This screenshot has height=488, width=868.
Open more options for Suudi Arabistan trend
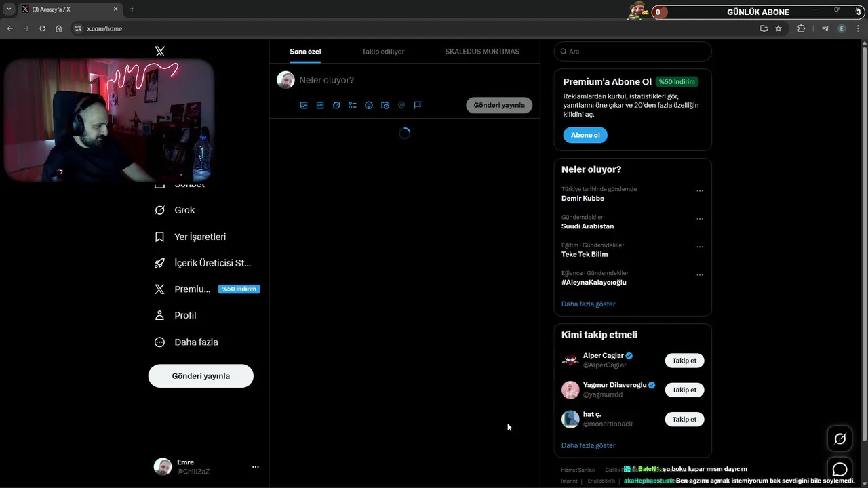tap(700, 219)
